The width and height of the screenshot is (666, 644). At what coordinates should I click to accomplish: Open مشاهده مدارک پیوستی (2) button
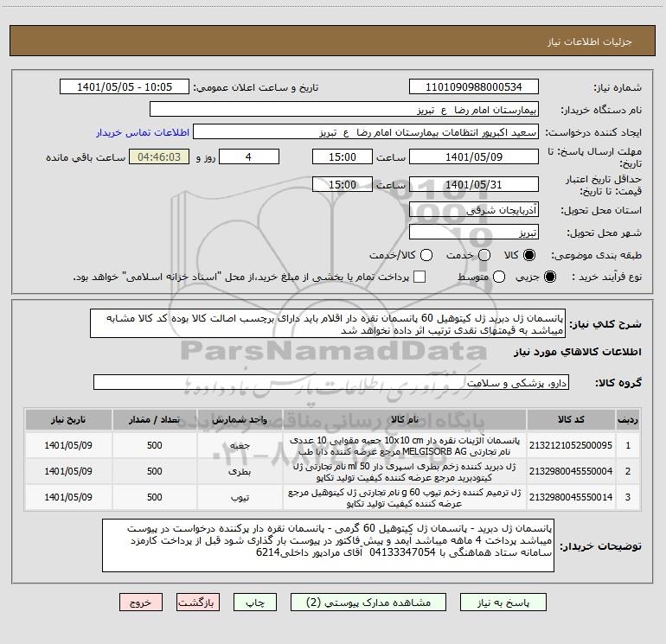[x=368, y=603]
